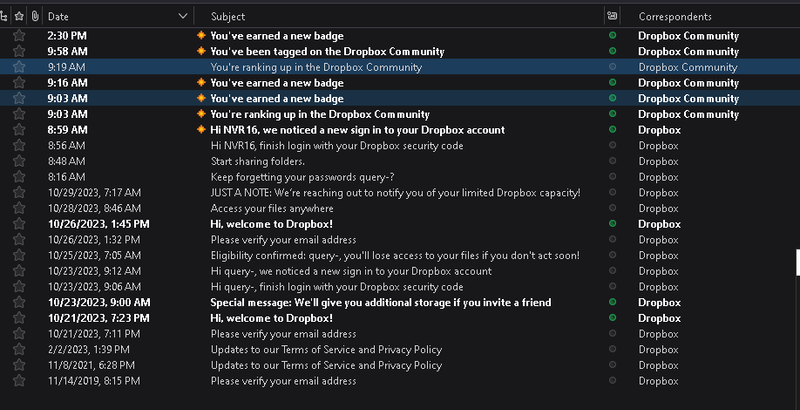800x410 pixels.
Task: Click the new-message sparkle on the 2:30 PM email
Action: (201, 35)
